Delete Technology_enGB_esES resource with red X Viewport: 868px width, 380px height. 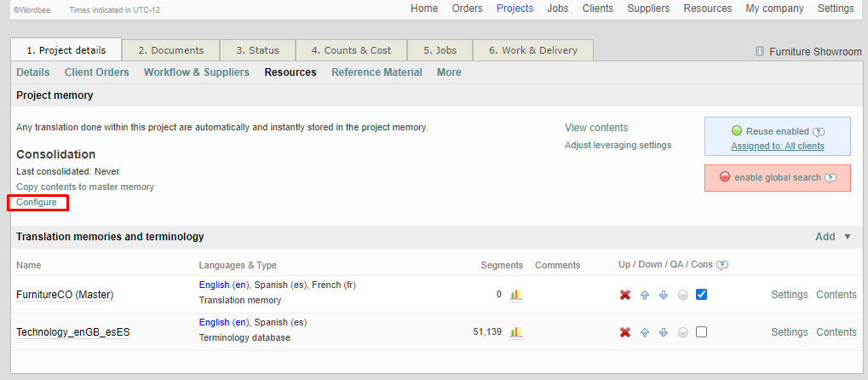(x=625, y=332)
